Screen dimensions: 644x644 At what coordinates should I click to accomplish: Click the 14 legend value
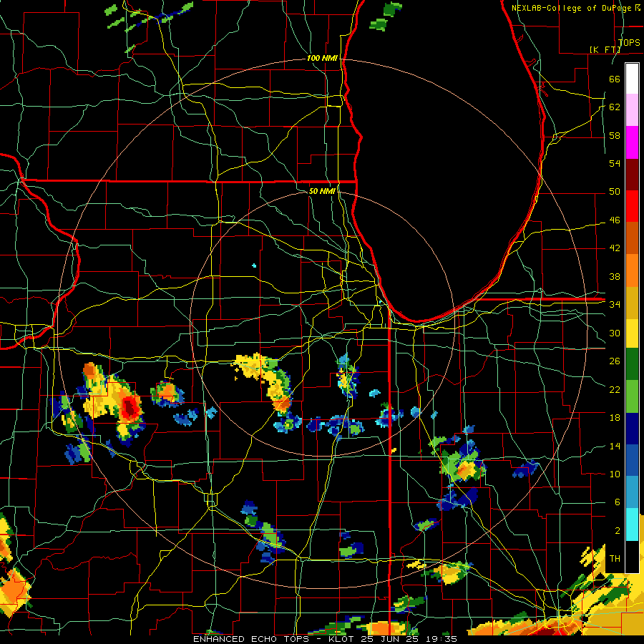(x=615, y=446)
